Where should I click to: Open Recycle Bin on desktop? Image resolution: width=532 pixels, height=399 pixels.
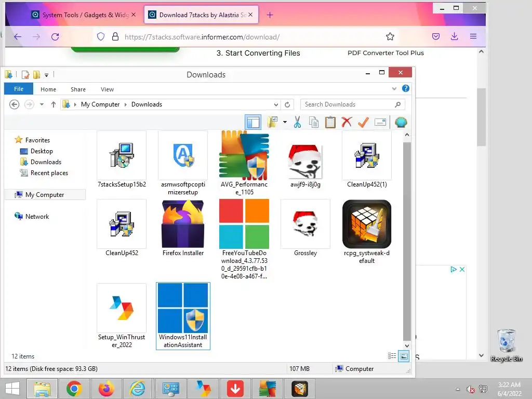coord(506,345)
